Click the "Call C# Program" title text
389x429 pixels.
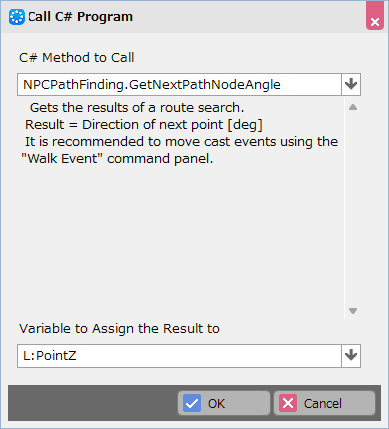click(80, 17)
